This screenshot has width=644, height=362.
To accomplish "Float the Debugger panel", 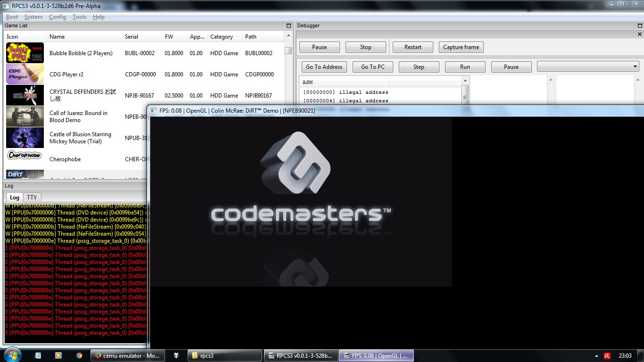I will tap(639, 25).
